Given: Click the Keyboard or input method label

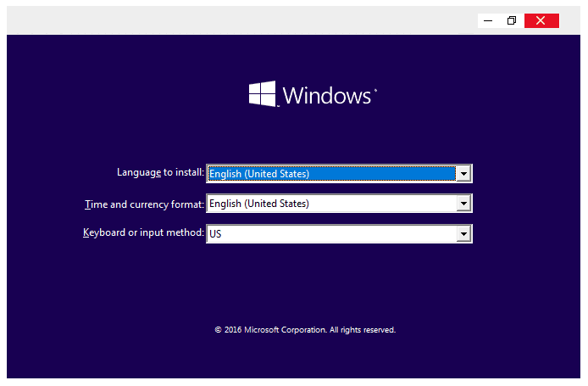Looking at the screenshot, I should coord(144,232).
